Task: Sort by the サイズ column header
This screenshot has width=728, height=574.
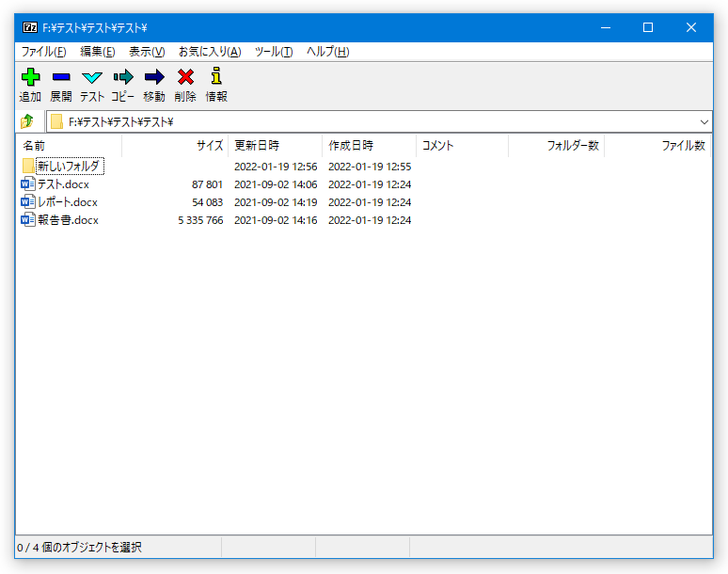Action: (175, 146)
